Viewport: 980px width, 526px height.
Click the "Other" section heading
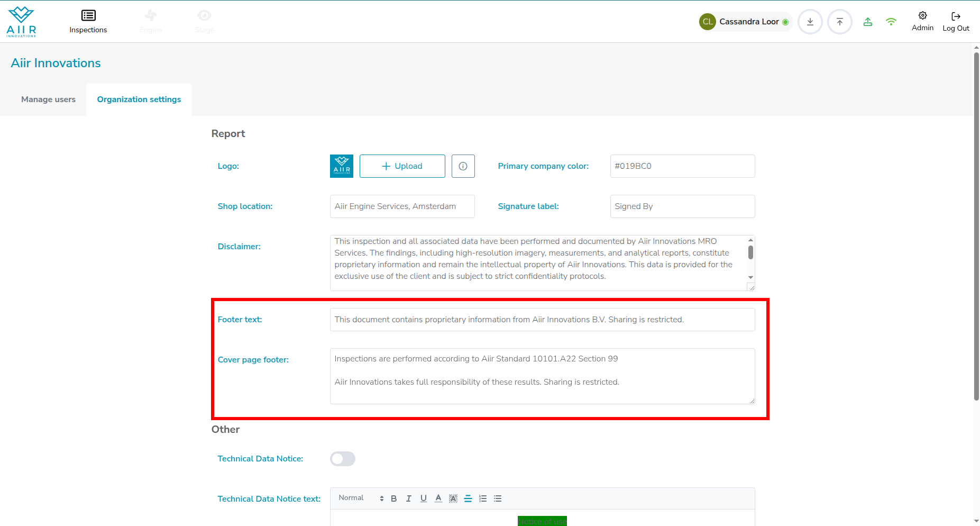click(x=226, y=429)
